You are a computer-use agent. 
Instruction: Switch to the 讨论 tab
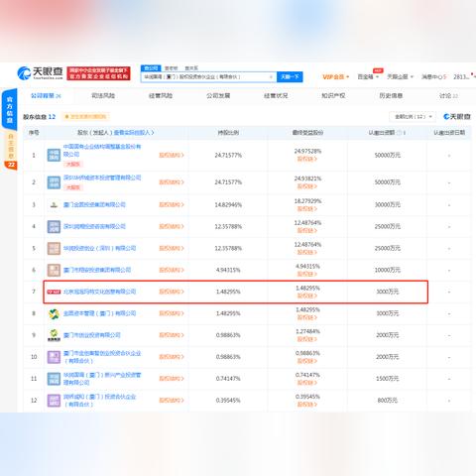(x=448, y=96)
